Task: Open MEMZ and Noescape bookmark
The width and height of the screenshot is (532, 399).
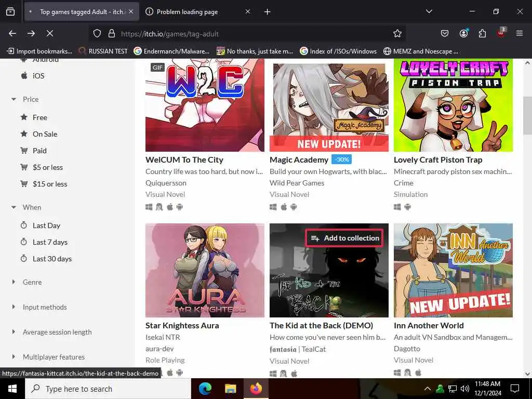Action: (x=421, y=51)
